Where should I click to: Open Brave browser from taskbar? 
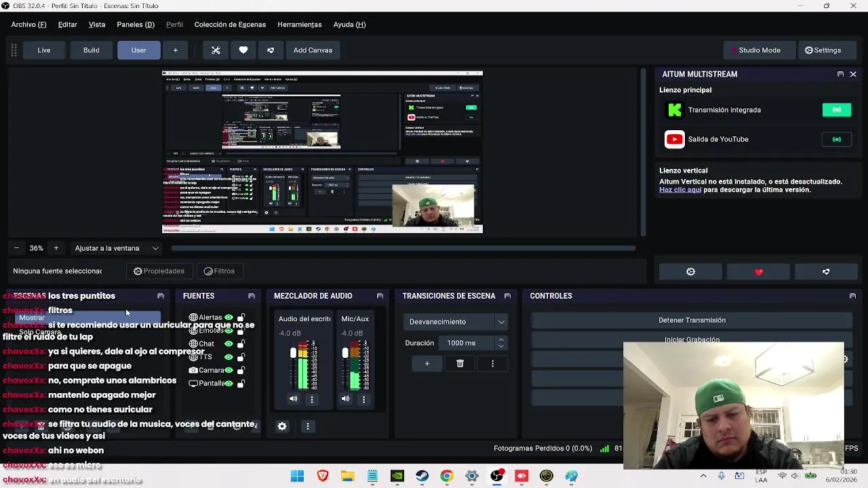tap(323, 476)
